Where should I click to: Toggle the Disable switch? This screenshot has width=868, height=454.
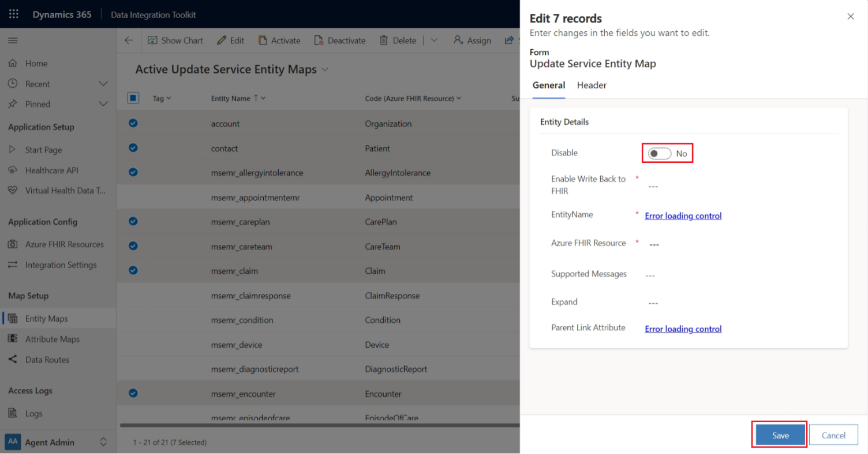[x=660, y=154]
